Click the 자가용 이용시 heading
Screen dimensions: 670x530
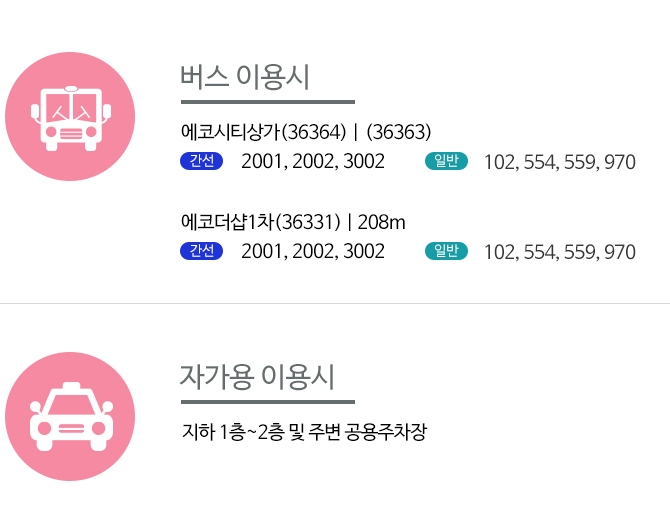tap(257, 377)
